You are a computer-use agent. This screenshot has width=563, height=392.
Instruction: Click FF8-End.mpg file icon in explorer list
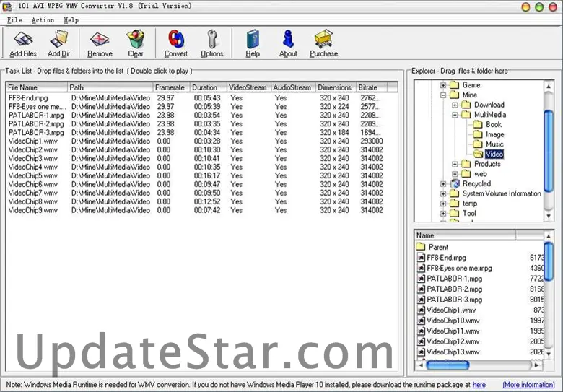tap(422, 258)
